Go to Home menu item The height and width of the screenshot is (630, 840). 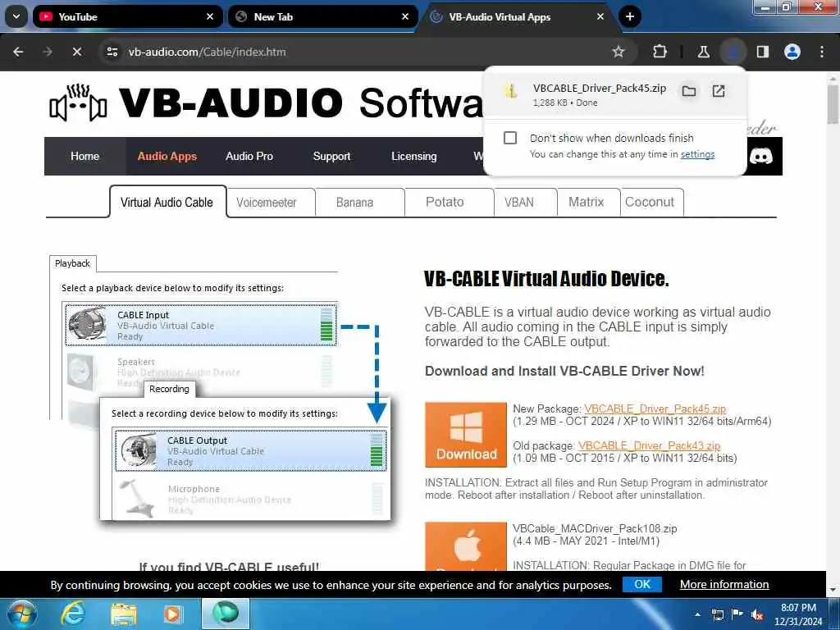[84, 156]
